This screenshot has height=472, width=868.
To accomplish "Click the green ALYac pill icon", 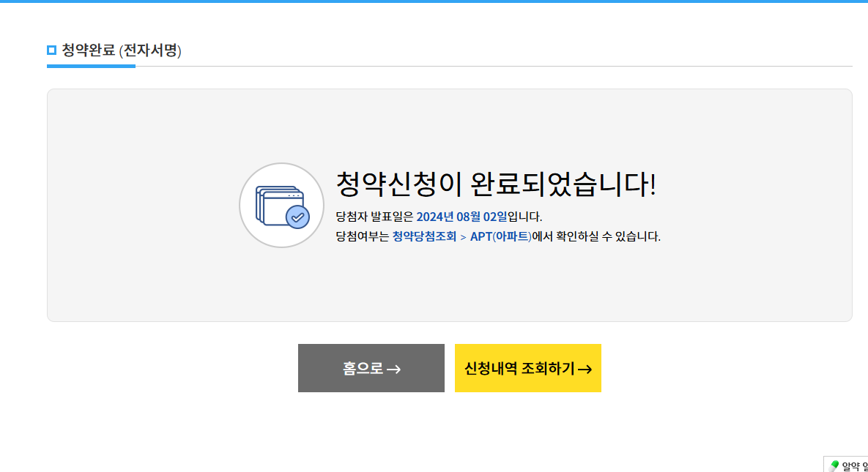I will (836, 465).
